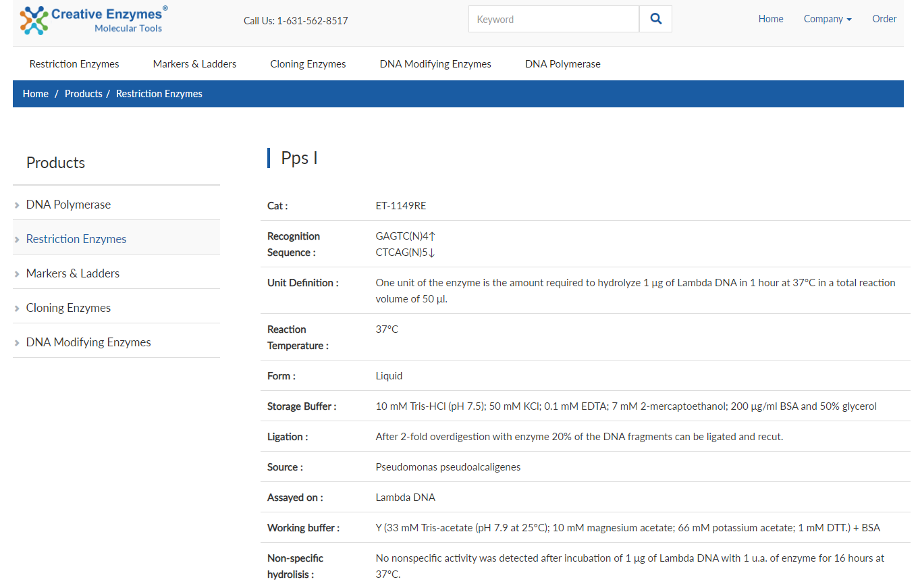
Task: Click the catalog number ET-1149RE
Action: pyautogui.click(x=401, y=206)
